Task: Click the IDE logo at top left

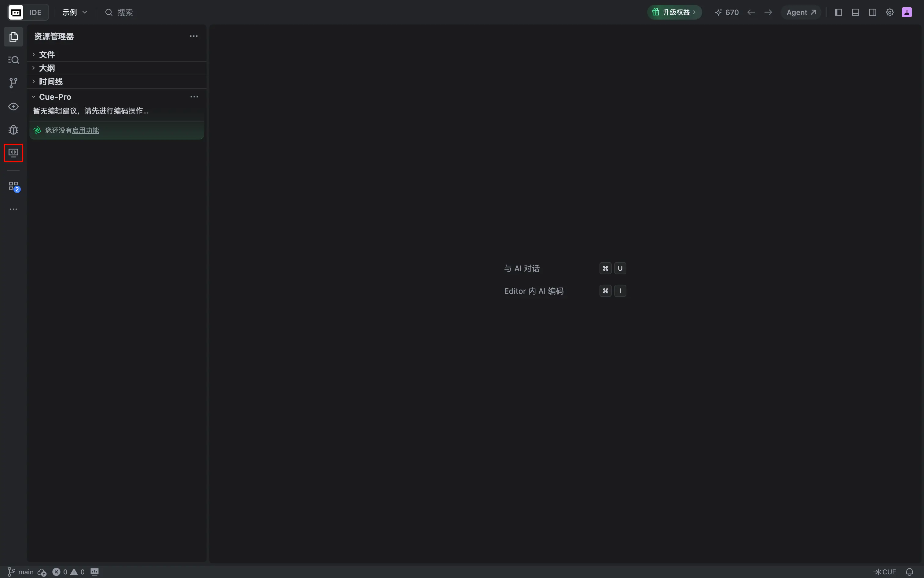Action: 16,12
